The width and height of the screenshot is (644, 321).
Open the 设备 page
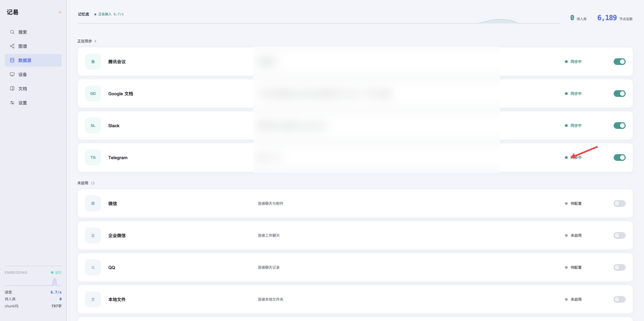click(33, 75)
